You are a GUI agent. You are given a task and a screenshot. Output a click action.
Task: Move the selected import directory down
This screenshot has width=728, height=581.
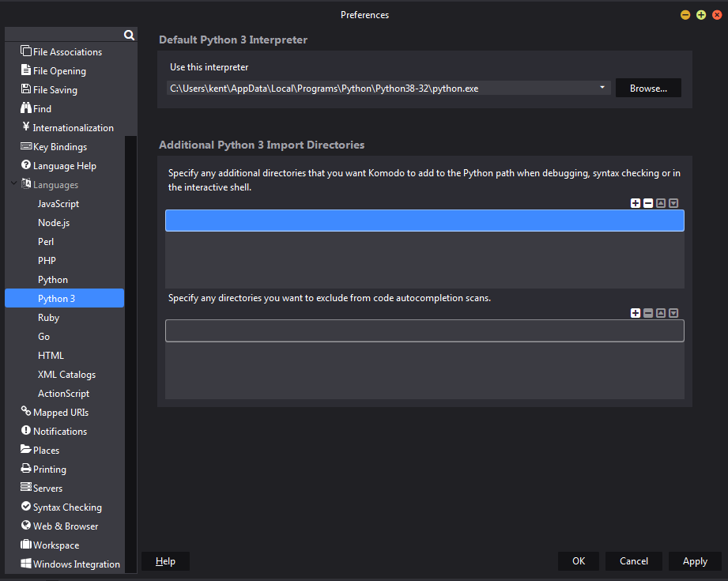point(673,203)
